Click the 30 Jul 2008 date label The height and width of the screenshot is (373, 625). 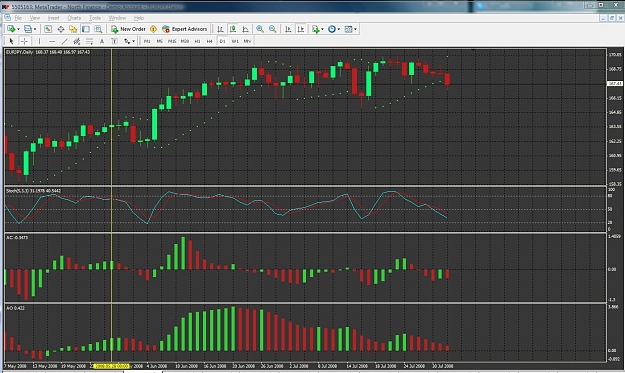(442, 366)
